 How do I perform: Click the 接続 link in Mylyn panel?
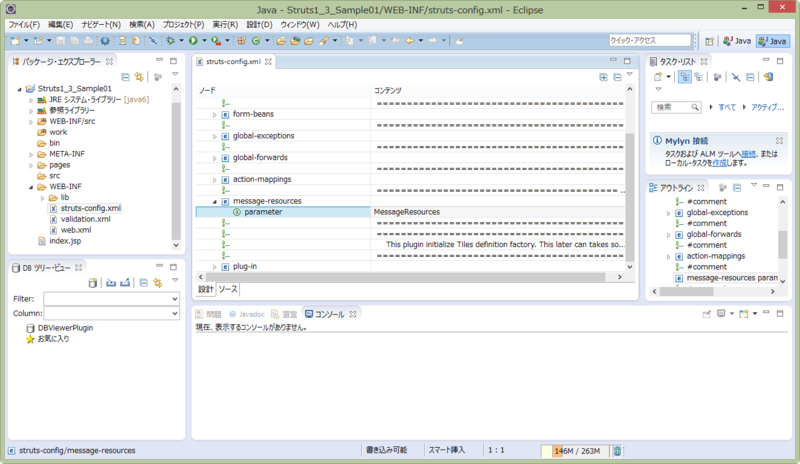748,154
